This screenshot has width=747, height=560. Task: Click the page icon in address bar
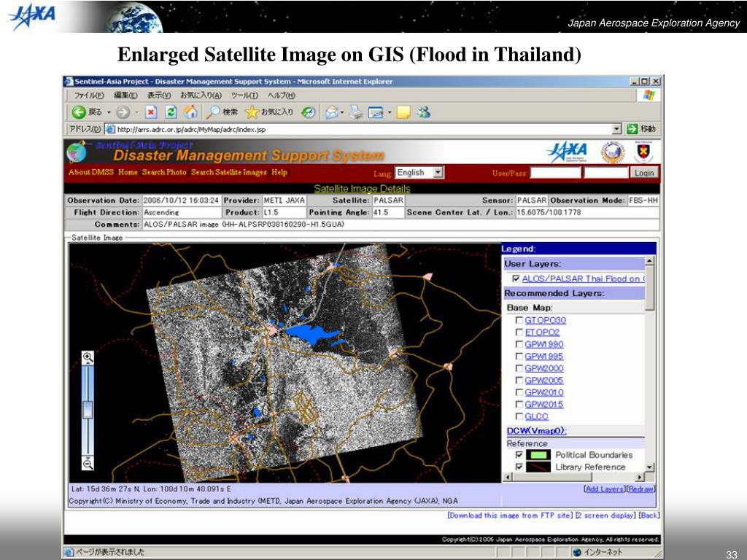click(110, 129)
